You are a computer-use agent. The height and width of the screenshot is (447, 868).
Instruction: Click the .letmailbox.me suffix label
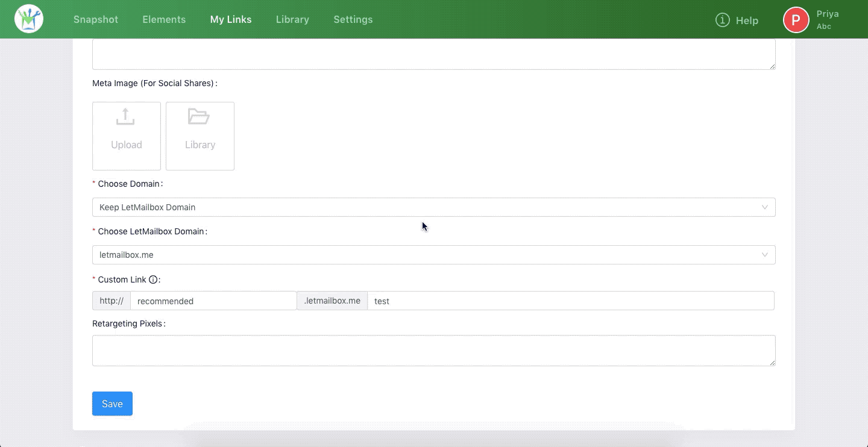tap(332, 301)
